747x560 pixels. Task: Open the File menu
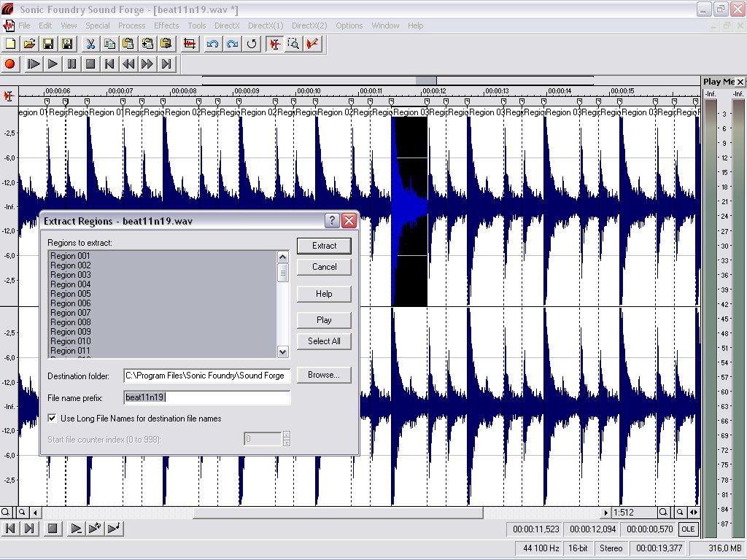[x=24, y=26]
